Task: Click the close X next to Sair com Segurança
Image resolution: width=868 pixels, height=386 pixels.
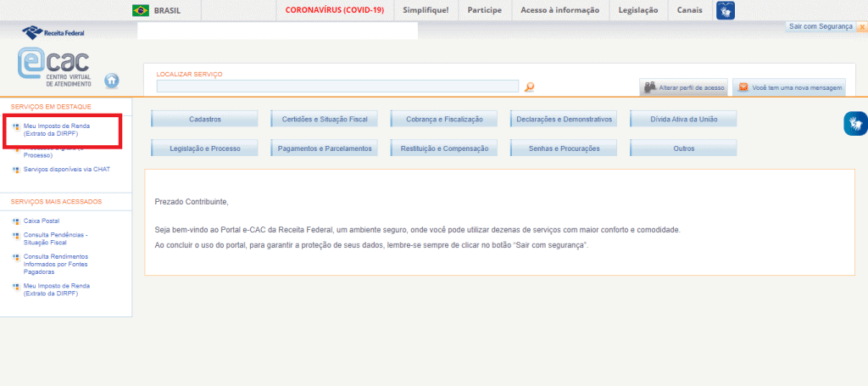Action: point(862,26)
